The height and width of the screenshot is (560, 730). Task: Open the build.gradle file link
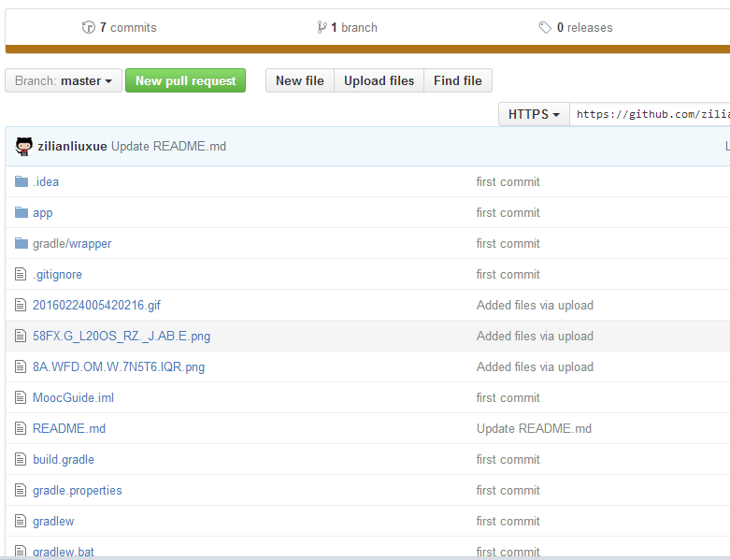[64, 459]
